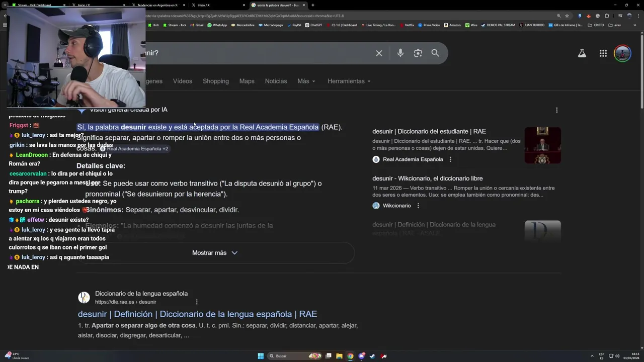Open the Google account profile avatar
Screen dimensions: 644x362
coord(622,53)
